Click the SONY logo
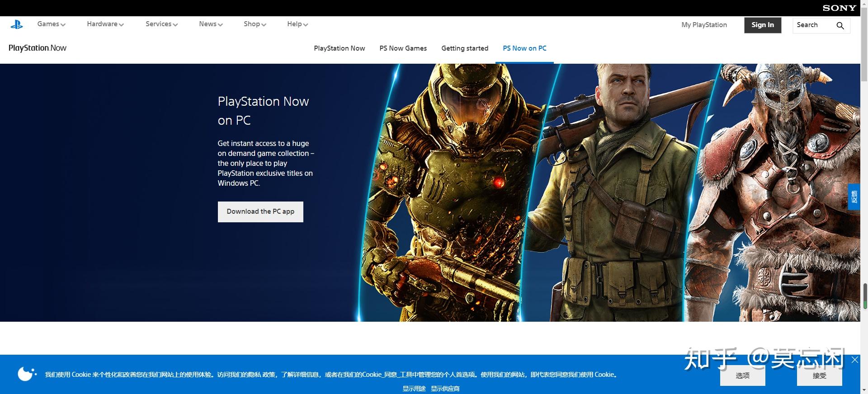 (x=840, y=8)
